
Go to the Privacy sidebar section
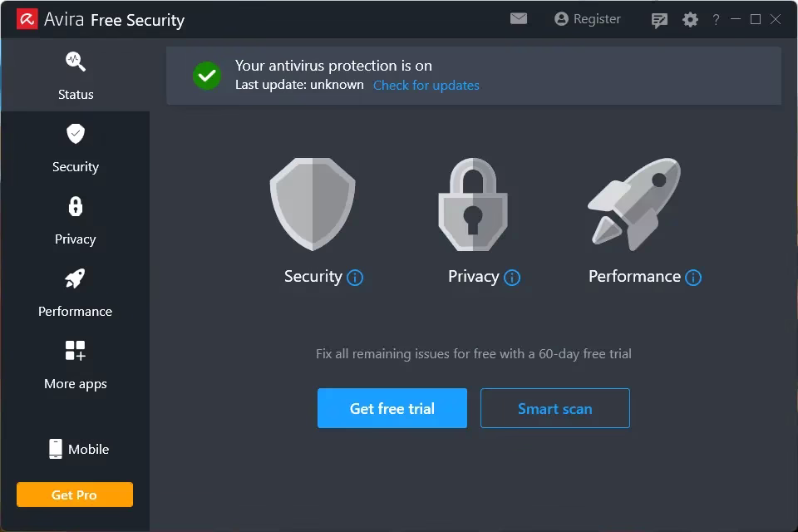coord(76,220)
